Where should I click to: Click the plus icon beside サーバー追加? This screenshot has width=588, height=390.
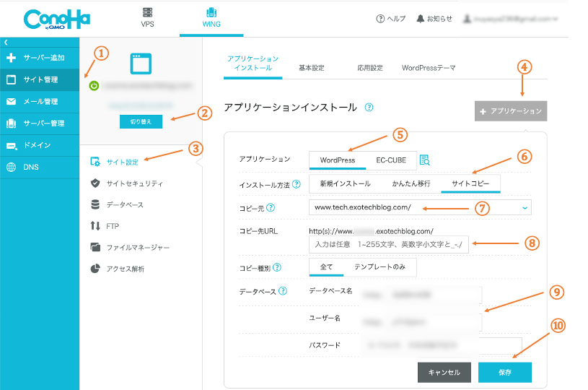pyautogui.click(x=12, y=58)
